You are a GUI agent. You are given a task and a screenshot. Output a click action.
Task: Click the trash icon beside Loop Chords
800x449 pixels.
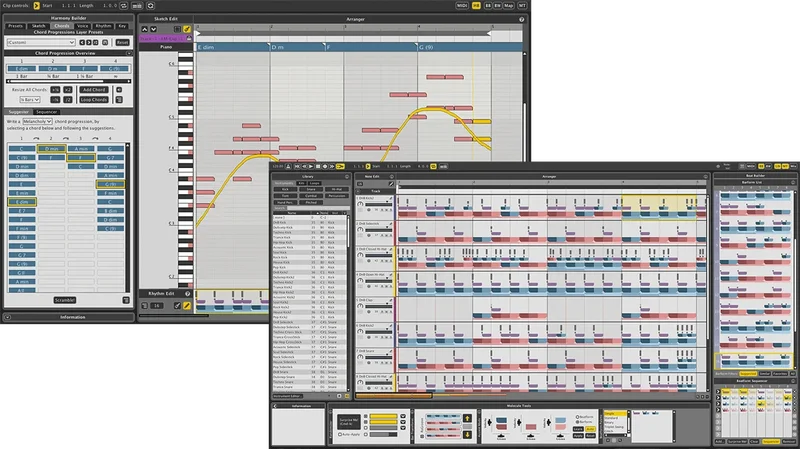tap(119, 99)
